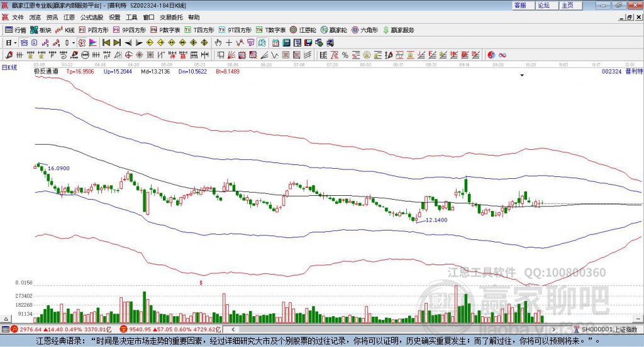
Task: Open the 六角形 hexagon tool
Action: pyautogui.click(x=365, y=30)
